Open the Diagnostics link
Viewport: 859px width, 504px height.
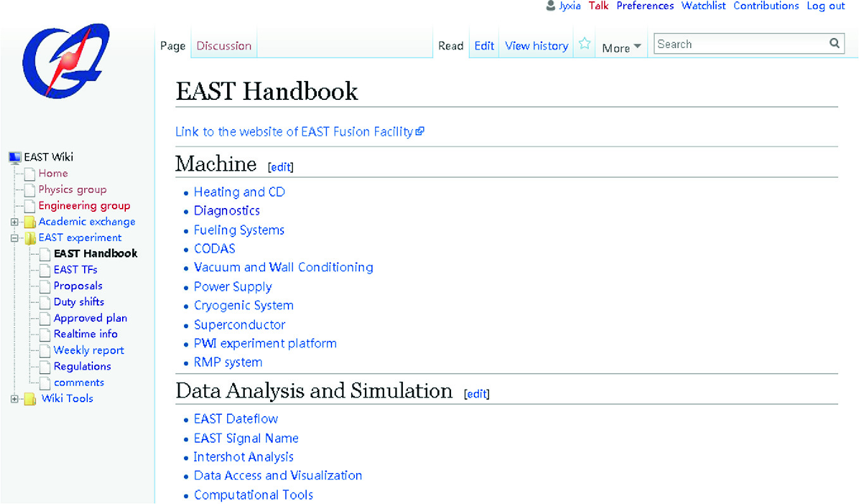point(226,211)
